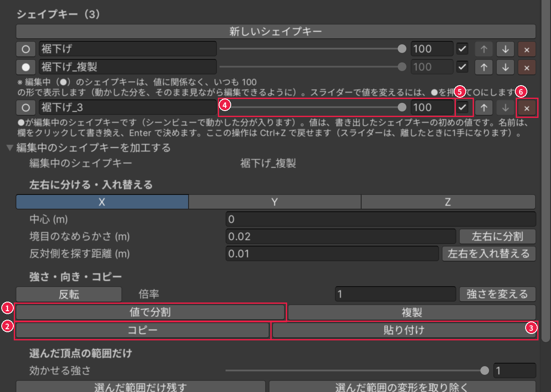Click 選んだ範囲の変形を取り除く button
The height and width of the screenshot is (392, 551).
(x=402, y=386)
